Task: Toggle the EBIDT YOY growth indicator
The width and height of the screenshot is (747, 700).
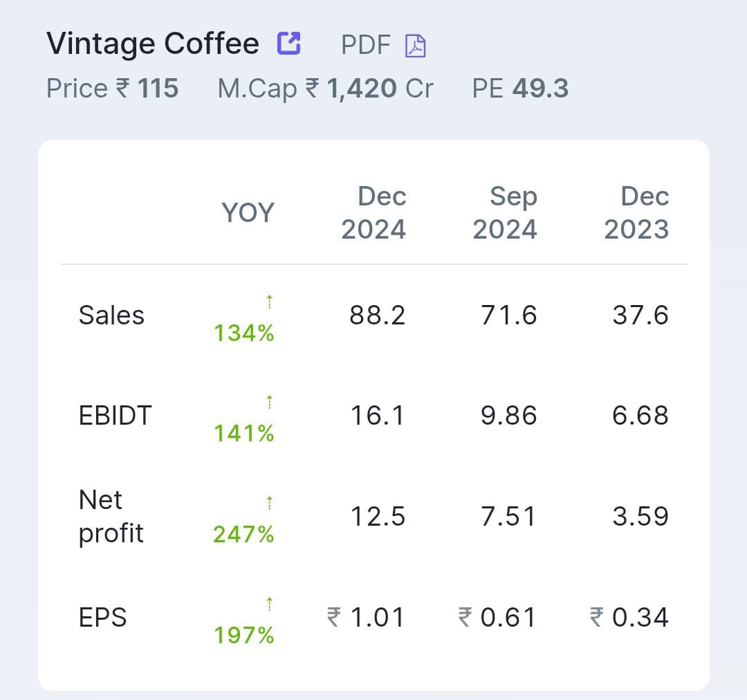Action: [246, 434]
